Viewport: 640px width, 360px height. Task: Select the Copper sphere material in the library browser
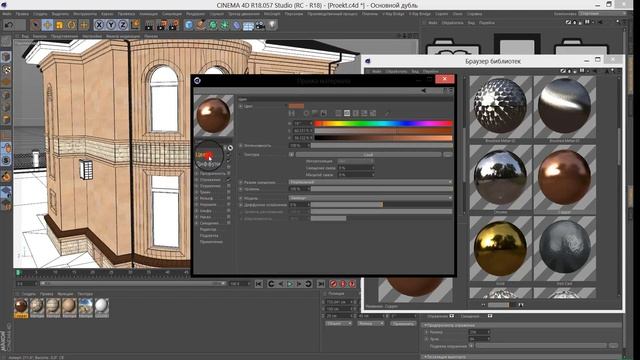[x=564, y=177]
